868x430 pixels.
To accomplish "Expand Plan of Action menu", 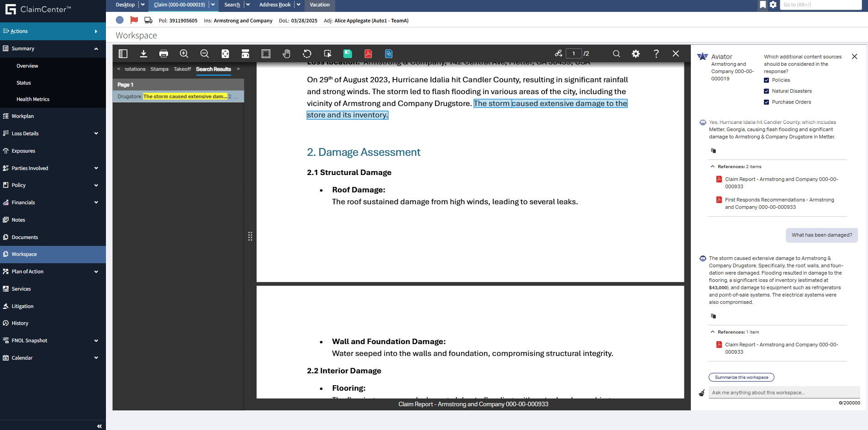I will (x=96, y=271).
